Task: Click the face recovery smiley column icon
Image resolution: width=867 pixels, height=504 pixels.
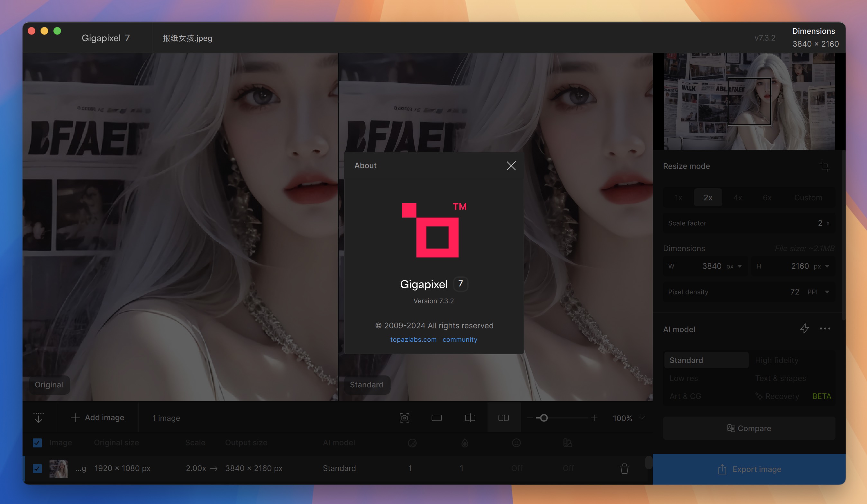Action: click(516, 443)
